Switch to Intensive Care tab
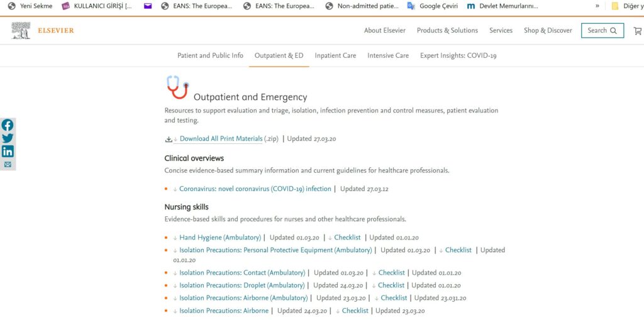 pos(387,55)
